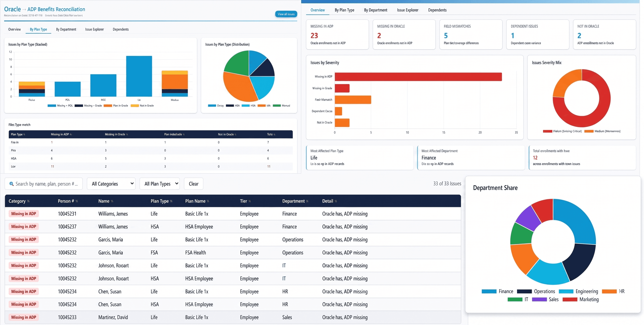Click the red Missing in ADP bar in Issues by Severity
This screenshot has width=644, height=325.
click(418, 77)
